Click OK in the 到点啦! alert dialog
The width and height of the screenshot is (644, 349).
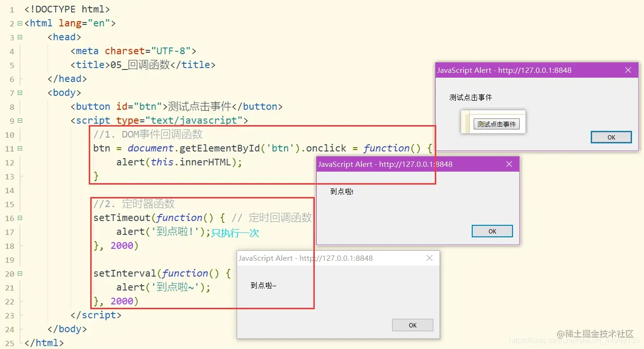point(492,231)
